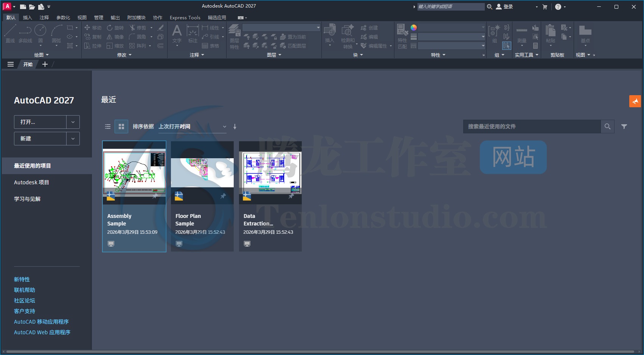644x355 pixels.
Task: Switch to the Express Tools ribbon tab
Action: pyautogui.click(x=185, y=18)
